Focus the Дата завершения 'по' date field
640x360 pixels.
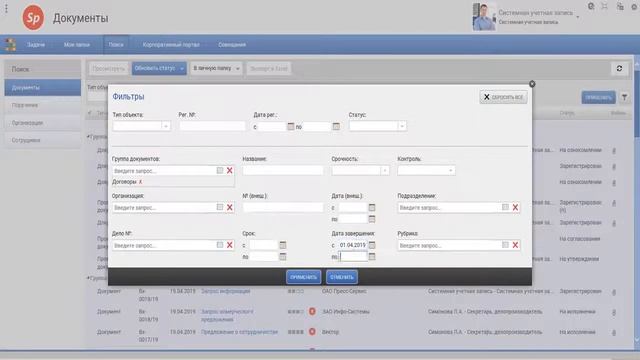click(x=353, y=257)
